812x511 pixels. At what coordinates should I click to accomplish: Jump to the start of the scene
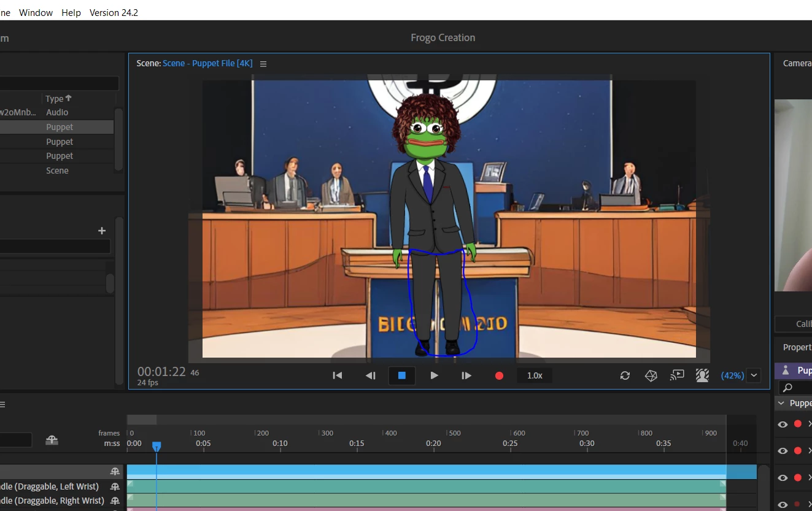pyautogui.click(x=337, y=375)
